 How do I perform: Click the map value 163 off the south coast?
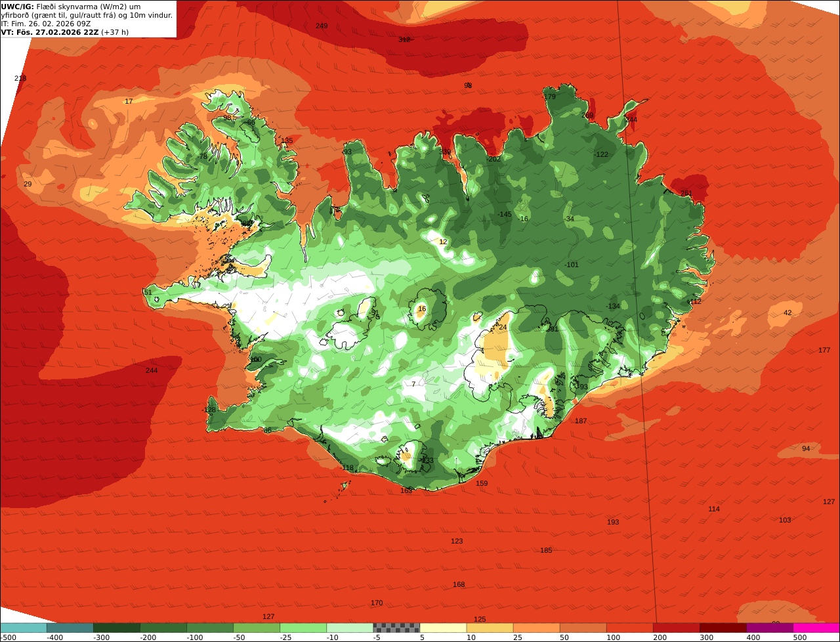tap(406, 491)
